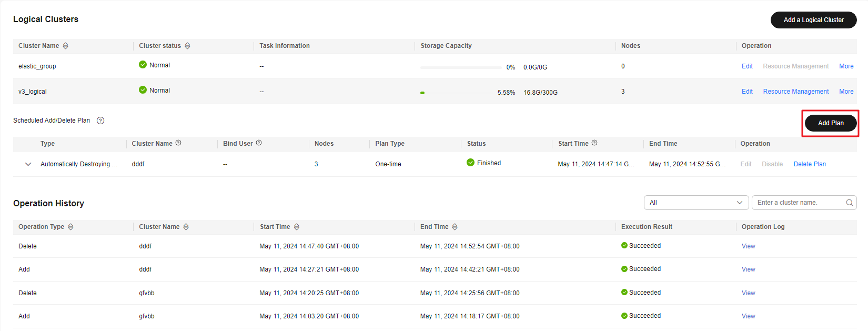Sort Operation History by Cluster Name
The height and width of the screenshot is (331, 868).
tap(186, 227)
